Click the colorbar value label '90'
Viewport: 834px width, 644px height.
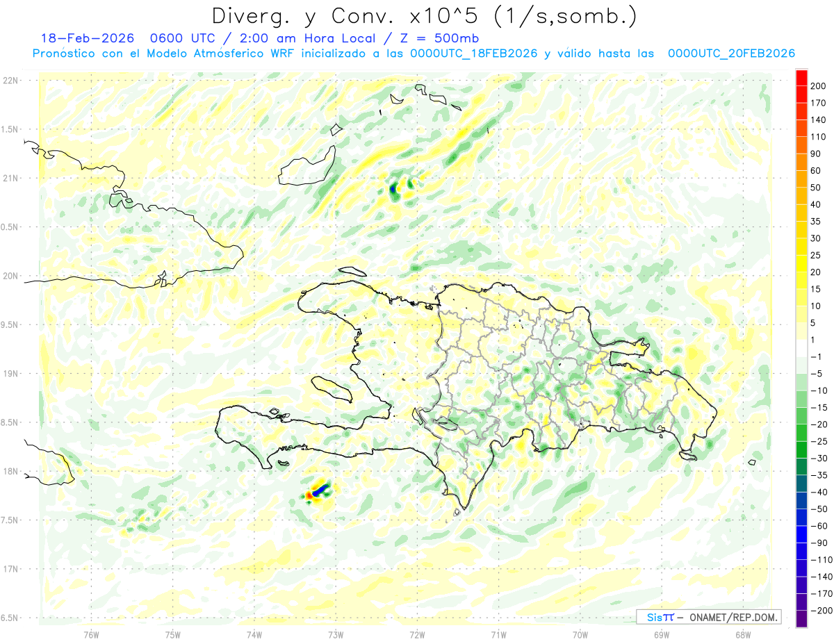[816, 154]
